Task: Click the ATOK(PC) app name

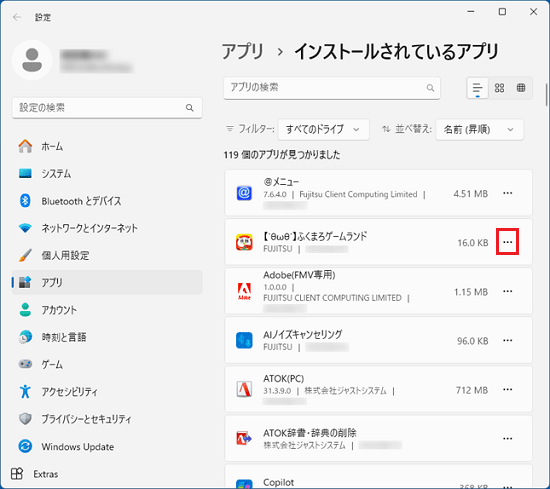Action: click(283, 379)
